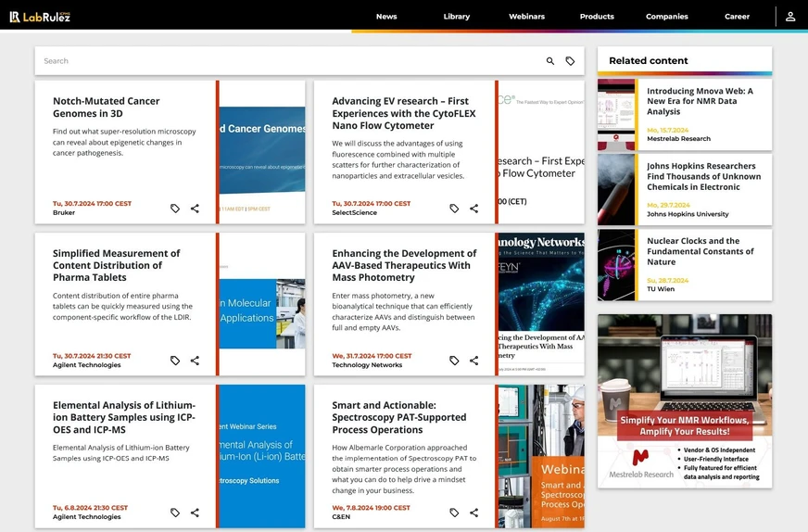Click date We, 31.7.2024 17:00 CEST
Image resolution: width=808 pixels, height=532 pixels.
coord(372,356)
